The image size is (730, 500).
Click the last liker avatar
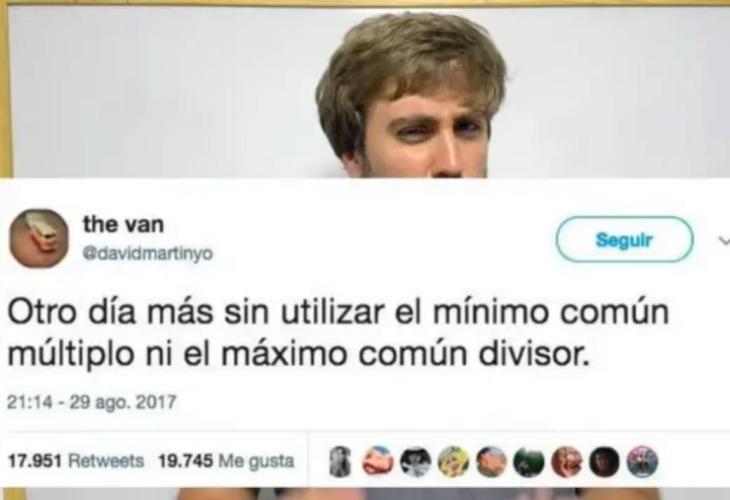point(642,461)
